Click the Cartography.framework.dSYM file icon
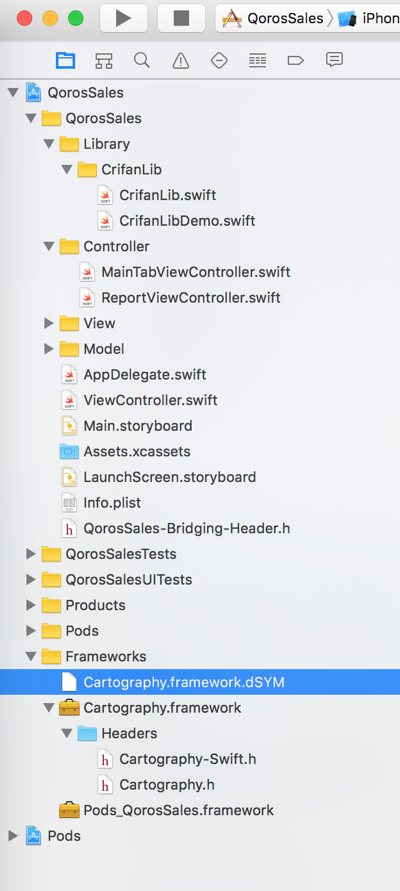The width and height of the screenshot is (400, 891). pos(69,682)
